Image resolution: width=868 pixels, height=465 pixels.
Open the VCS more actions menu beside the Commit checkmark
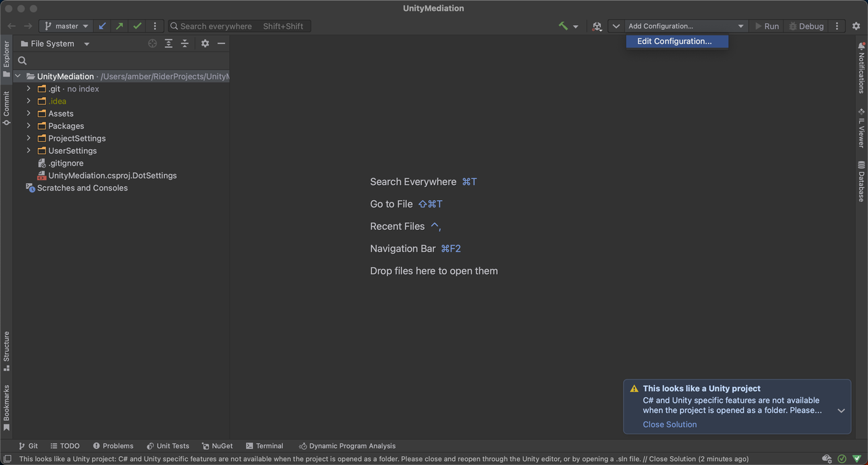(x=155, y=26)
